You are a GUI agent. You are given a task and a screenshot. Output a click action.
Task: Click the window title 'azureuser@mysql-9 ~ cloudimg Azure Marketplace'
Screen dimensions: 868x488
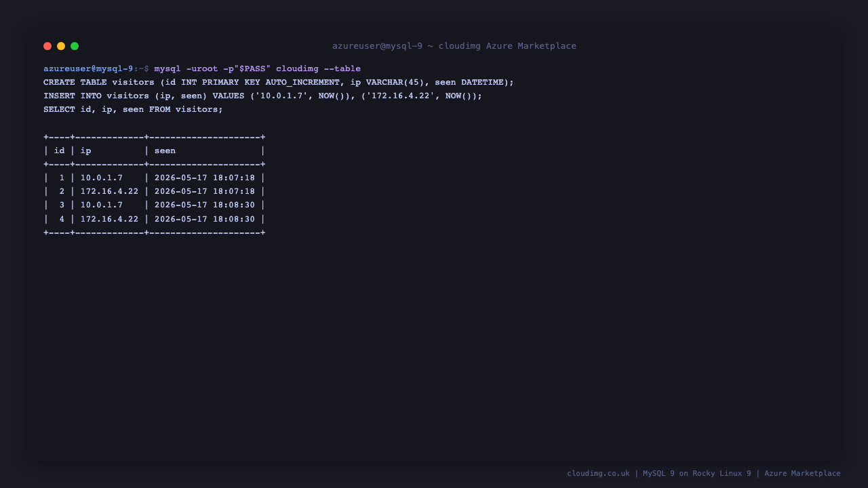tap(454, 46)
